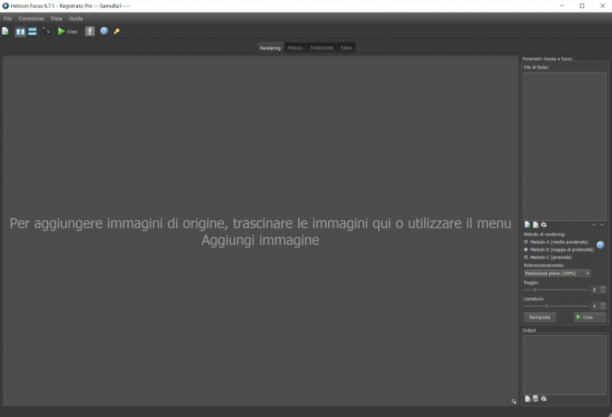Click the yellow key license icon
The image size is (612, 417).
tap(117, 31)
